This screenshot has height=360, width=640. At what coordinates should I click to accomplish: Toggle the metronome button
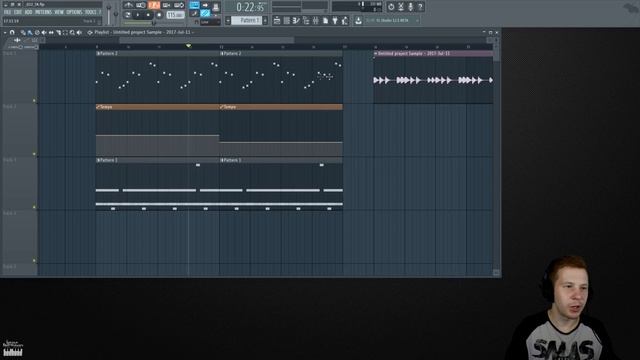click(x=128, y=5)
